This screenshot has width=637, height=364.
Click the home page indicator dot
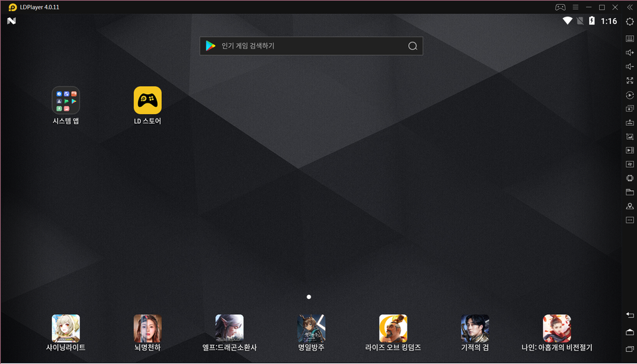pos(309,297)
